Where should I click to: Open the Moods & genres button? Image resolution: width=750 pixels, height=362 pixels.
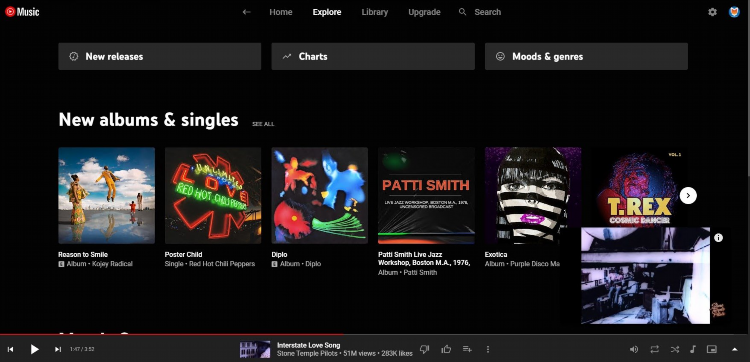tap(586, 56)
